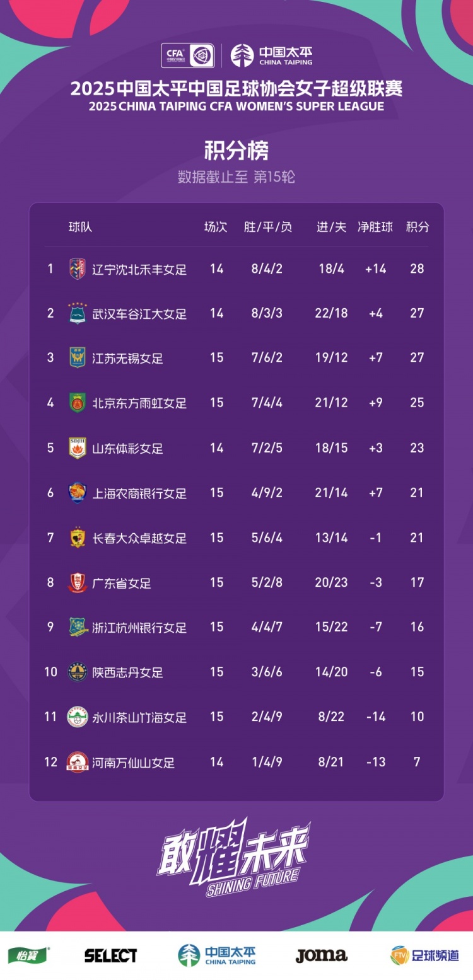Click the Shanghai RCB team crest
Viewport: 473px width, 980px height.
click(x=77, y=493)
